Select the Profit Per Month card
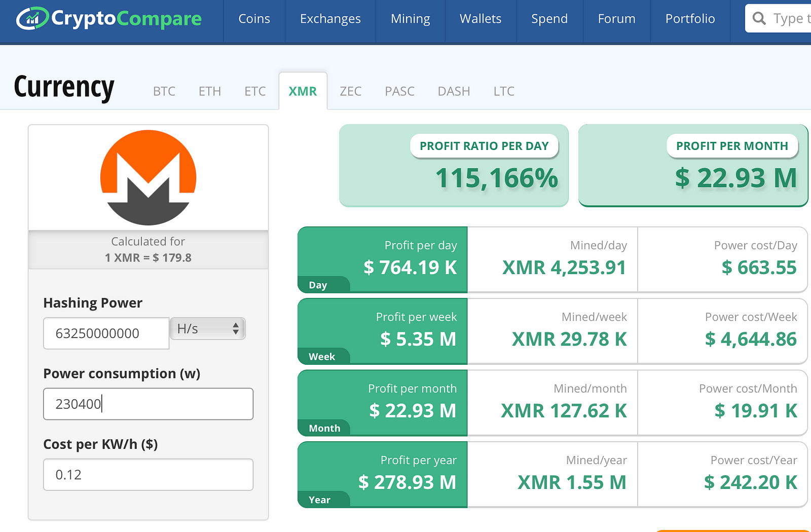Screen dimensions: 811x532 tap(693, 166)
